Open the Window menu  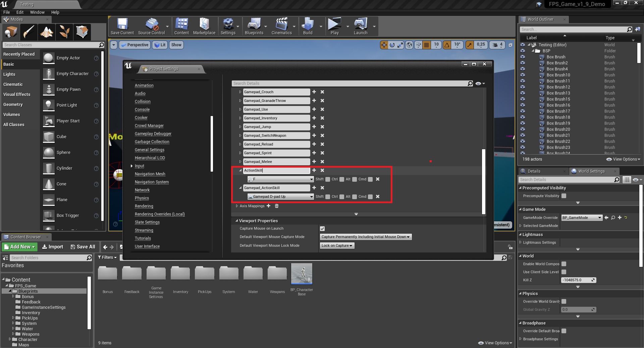(x=37, y=12)
